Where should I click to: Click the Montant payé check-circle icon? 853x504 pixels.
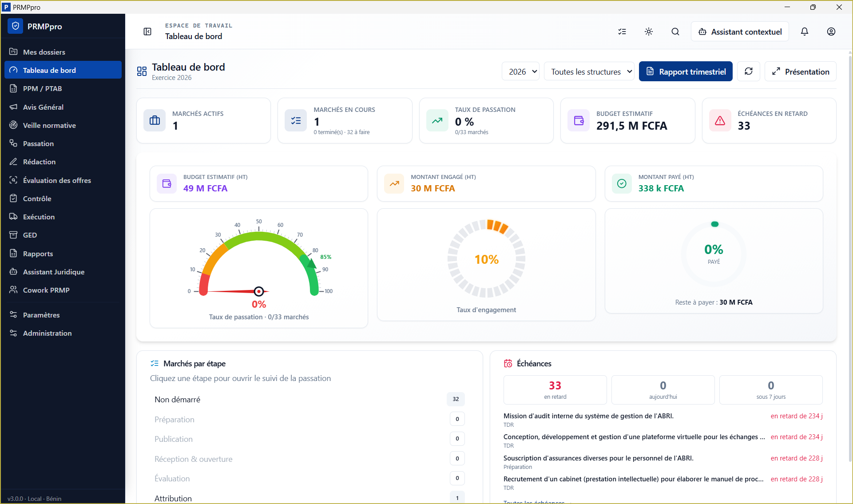622,183
